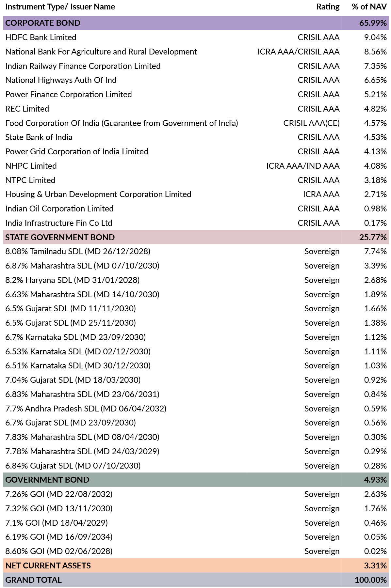Select the HDFC Bank Limited row
The image size is (391, 588).
[196, 37]
